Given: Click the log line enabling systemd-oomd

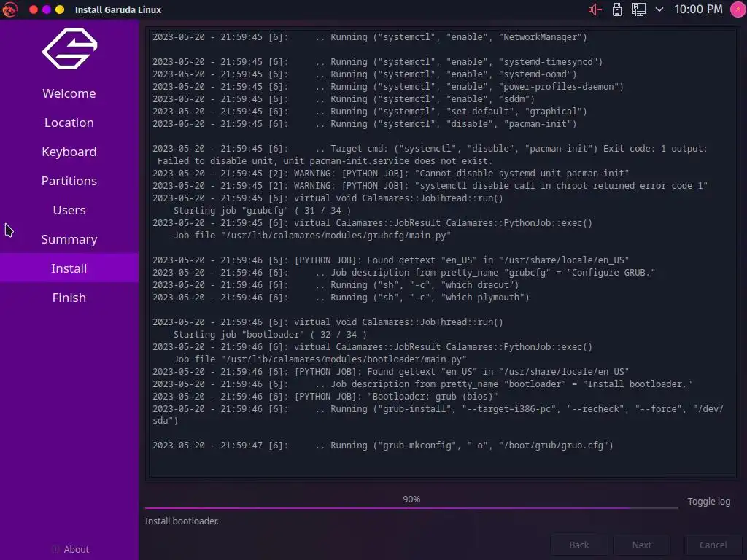Looking at the screenshot, I should [365, 74].
